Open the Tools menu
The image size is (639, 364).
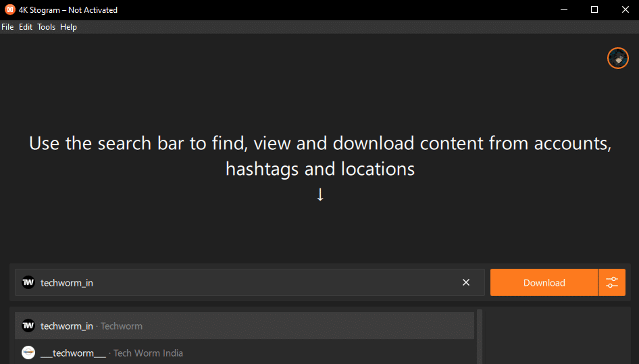(x=46, y=27)
